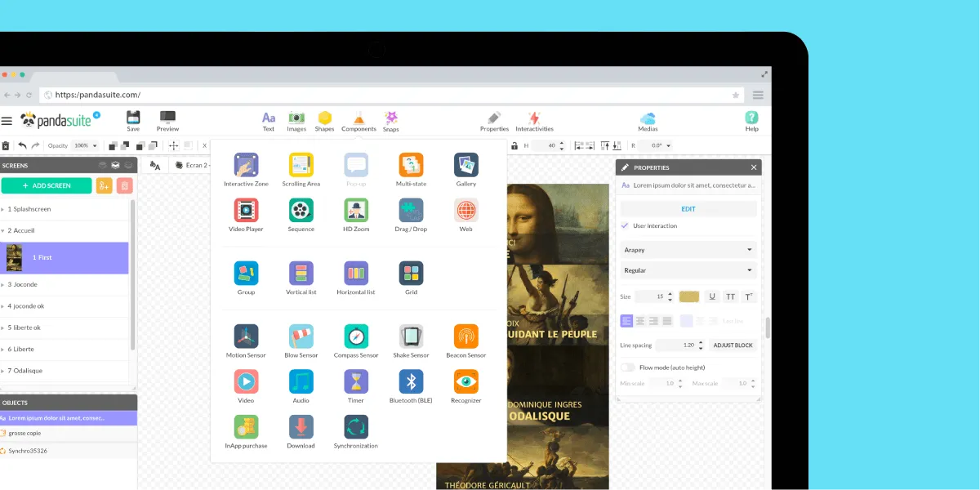Viewport: 980px width, 490px height.
Task: Select the Bluetooth (BLE) component
Action: pyautogui.click(x=411, y=381)
